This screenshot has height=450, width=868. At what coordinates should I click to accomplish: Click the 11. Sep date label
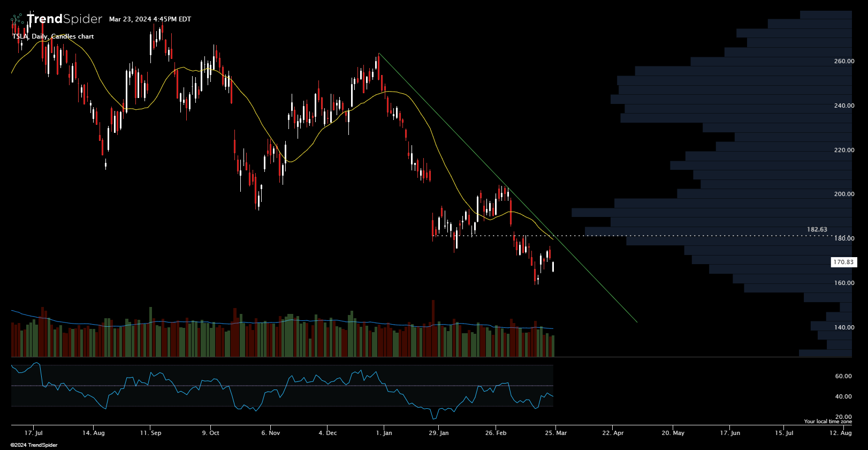(150, 433)
